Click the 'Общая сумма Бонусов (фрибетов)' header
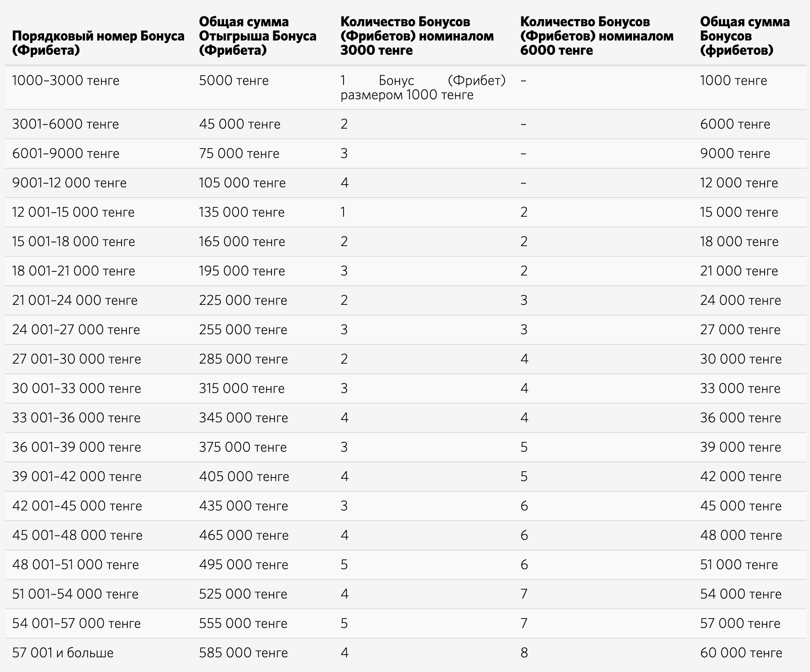 click(745, 36)
